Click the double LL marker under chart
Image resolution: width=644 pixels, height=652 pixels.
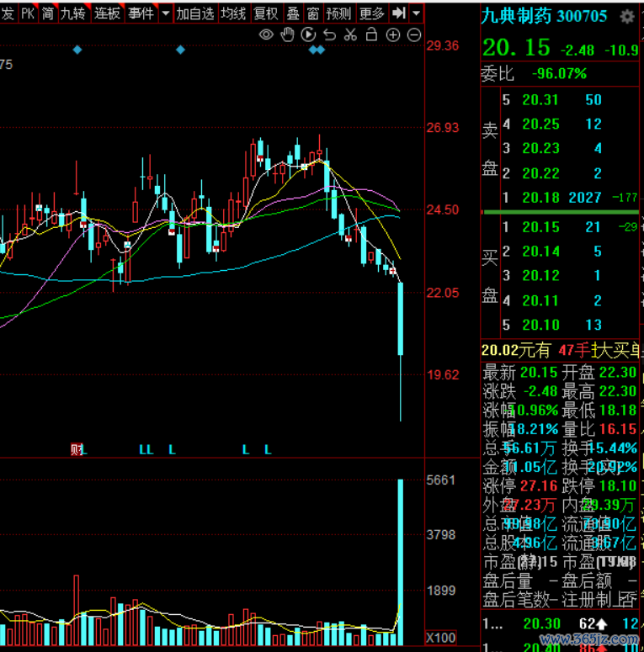[146, 449]
